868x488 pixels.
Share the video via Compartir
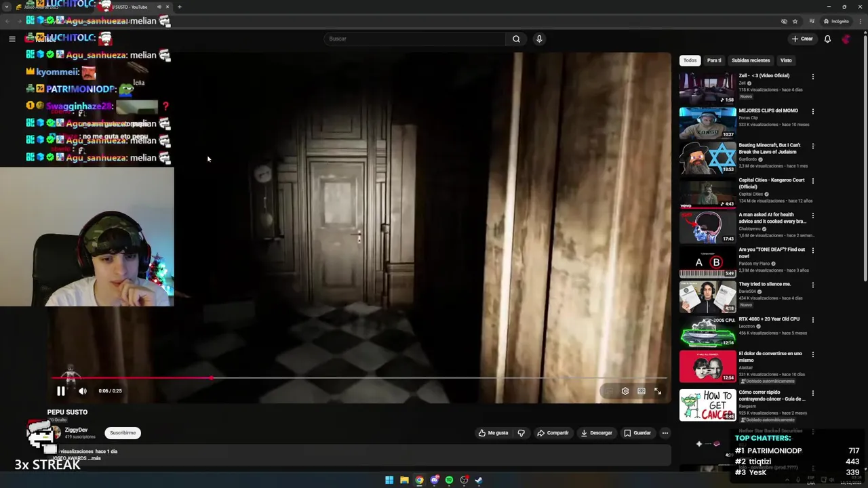point(553,432)
